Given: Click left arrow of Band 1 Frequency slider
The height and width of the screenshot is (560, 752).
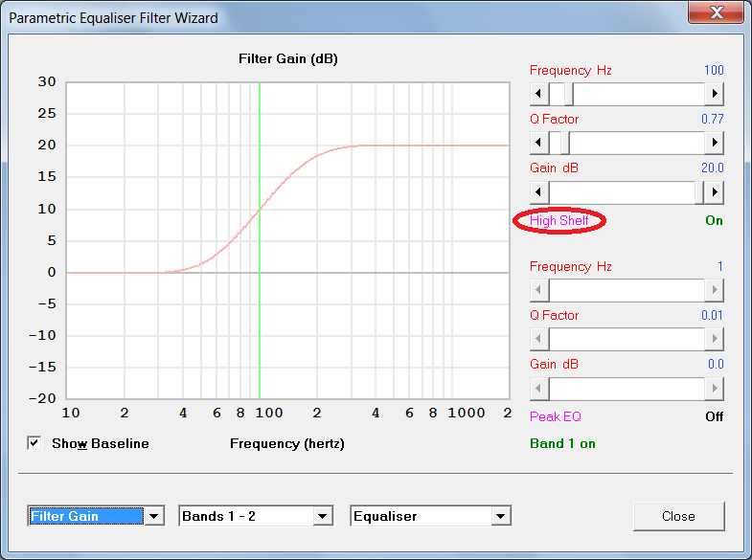Looking at the screenshot, I should pyautogui.click(x=539, y=94).
